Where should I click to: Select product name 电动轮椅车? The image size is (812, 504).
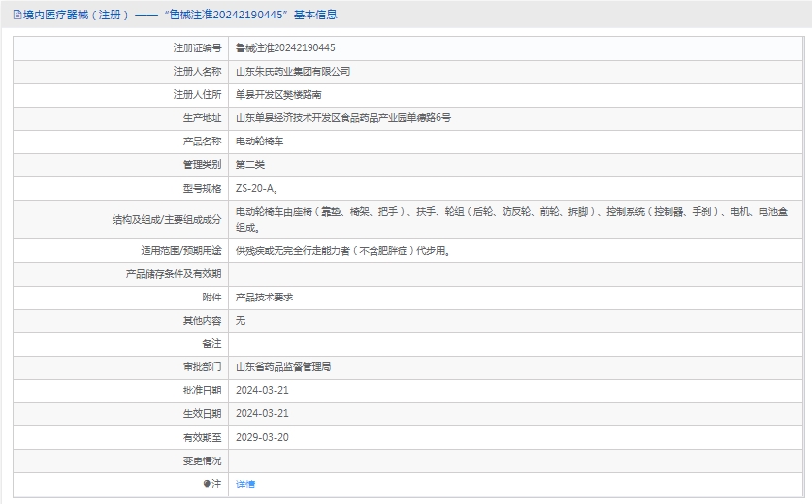(x=260, y=142)
